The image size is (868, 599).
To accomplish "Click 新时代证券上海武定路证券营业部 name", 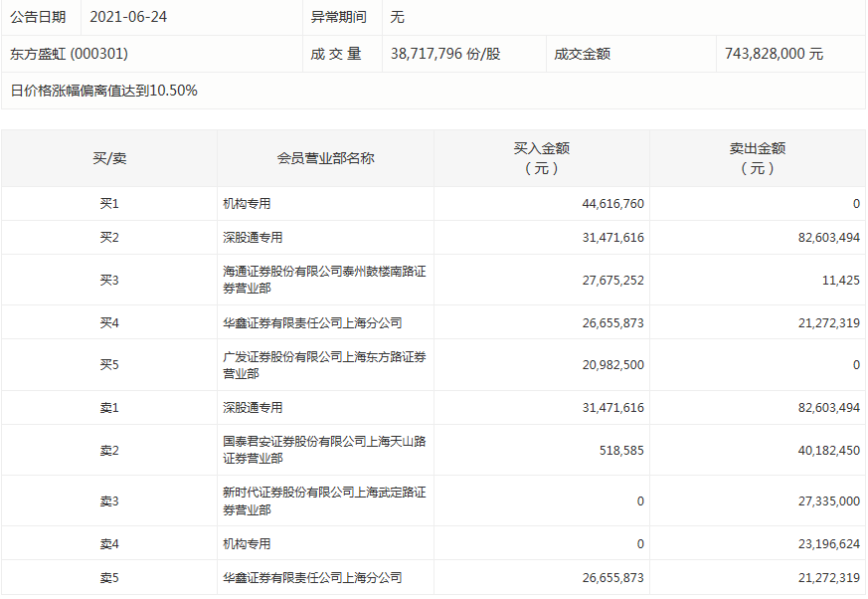I will pyautogui.click(x=324, y=500).
